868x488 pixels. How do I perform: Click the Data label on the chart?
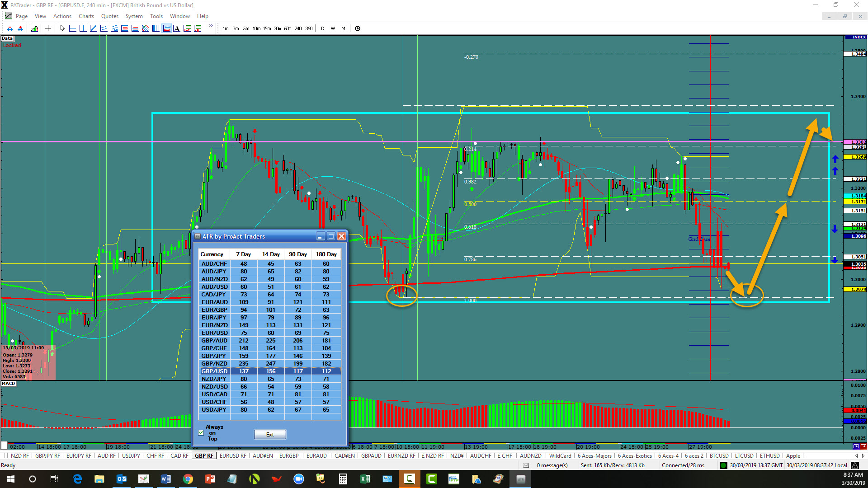point(7,38)
